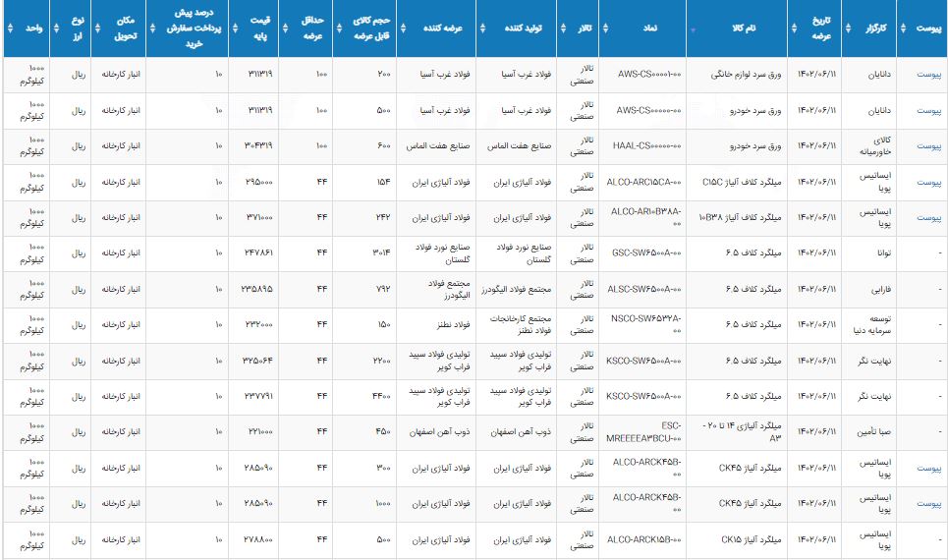Click the نام کالا column header text
This screenshot has width=948, height=560.
[x=744, y=28]
